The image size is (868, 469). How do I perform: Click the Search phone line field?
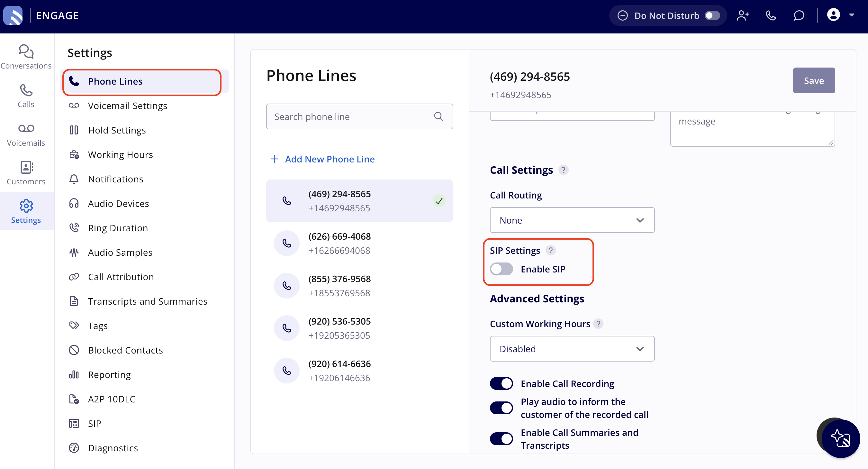click(x=359, y=116)
